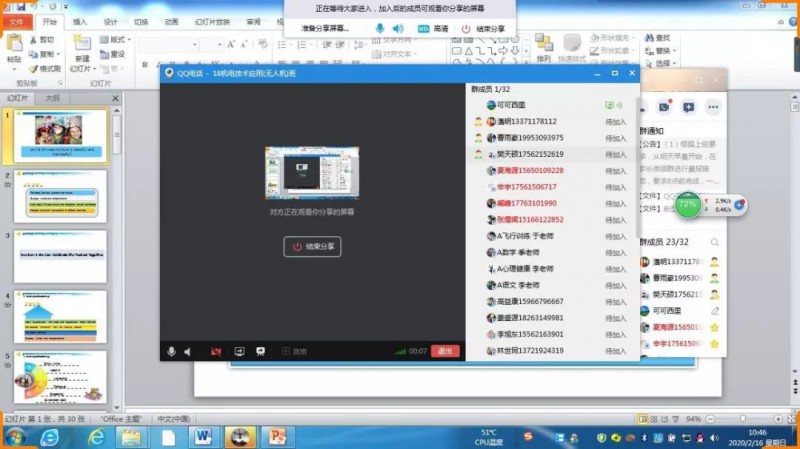The width and height of the screenshot is (800, 449).
Task: Click save icon in quick access toolbar
Action: 21,7
